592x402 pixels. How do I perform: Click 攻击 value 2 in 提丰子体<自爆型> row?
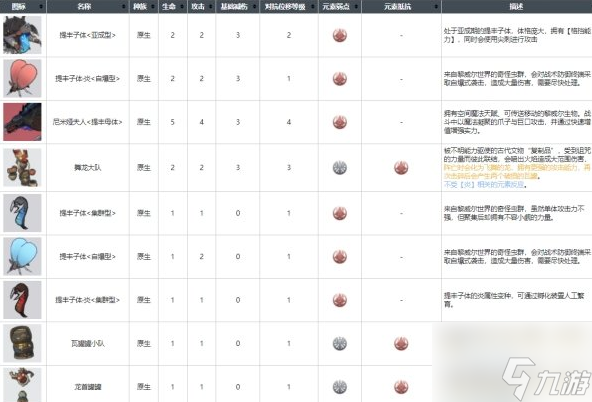pos(202,257)
